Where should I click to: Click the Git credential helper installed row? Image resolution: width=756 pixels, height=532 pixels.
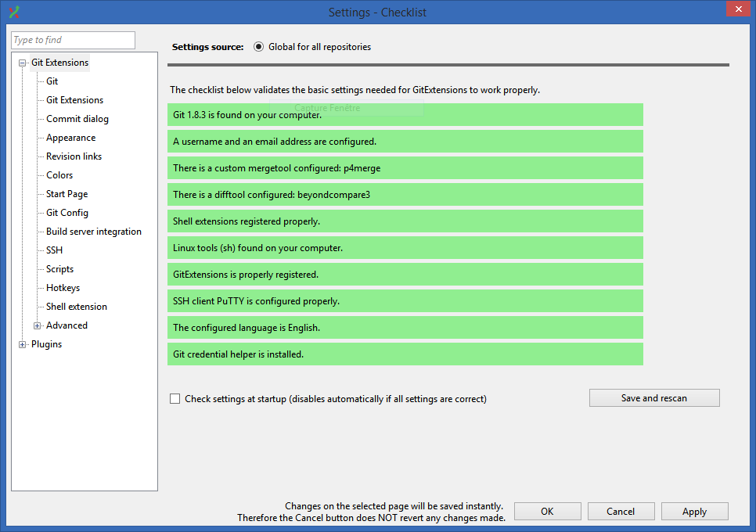point(405,354)
